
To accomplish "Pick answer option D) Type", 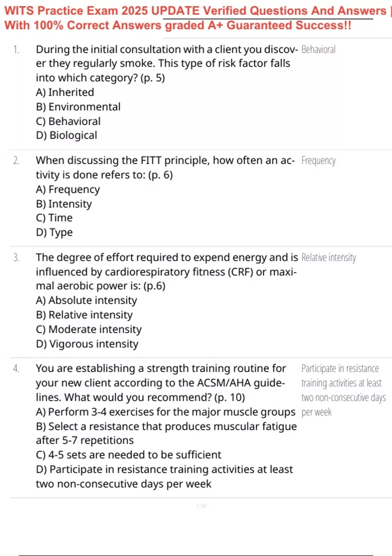I will coord(54,232).
